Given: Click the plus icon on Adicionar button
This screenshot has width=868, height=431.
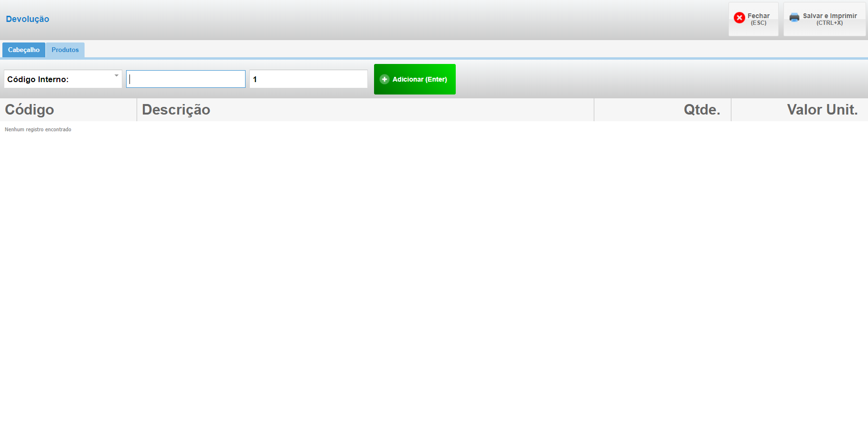Looking at the screenshot, I should tap(385, 79).
